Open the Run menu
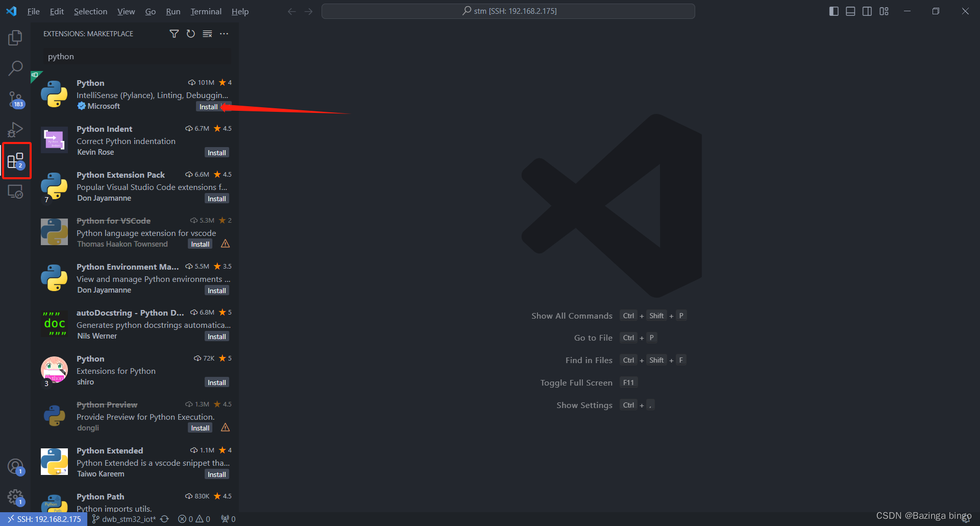The width and height of the screenshot is (980, 526). click(173, 11)
